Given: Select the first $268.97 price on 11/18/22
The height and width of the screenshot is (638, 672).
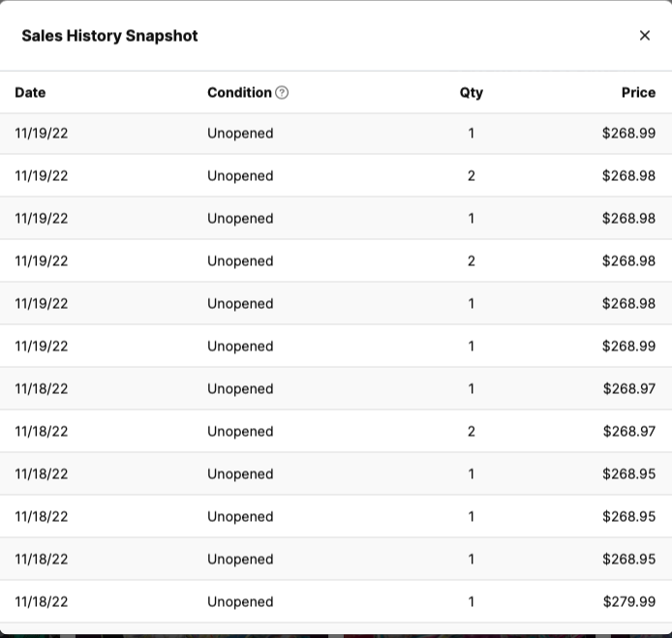Looking at the screenshot, I should pos(629,388).
